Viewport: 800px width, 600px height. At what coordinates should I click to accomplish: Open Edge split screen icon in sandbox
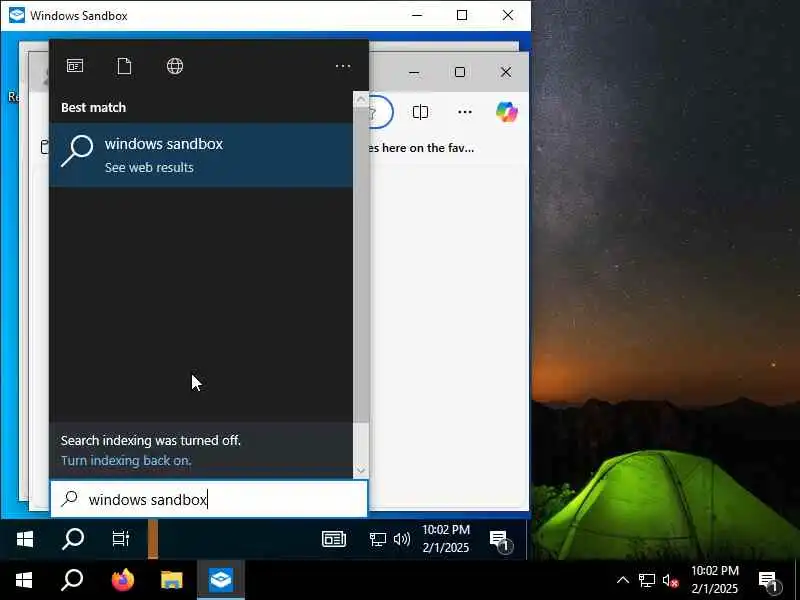pyautogui.click(x=420, y=112)
